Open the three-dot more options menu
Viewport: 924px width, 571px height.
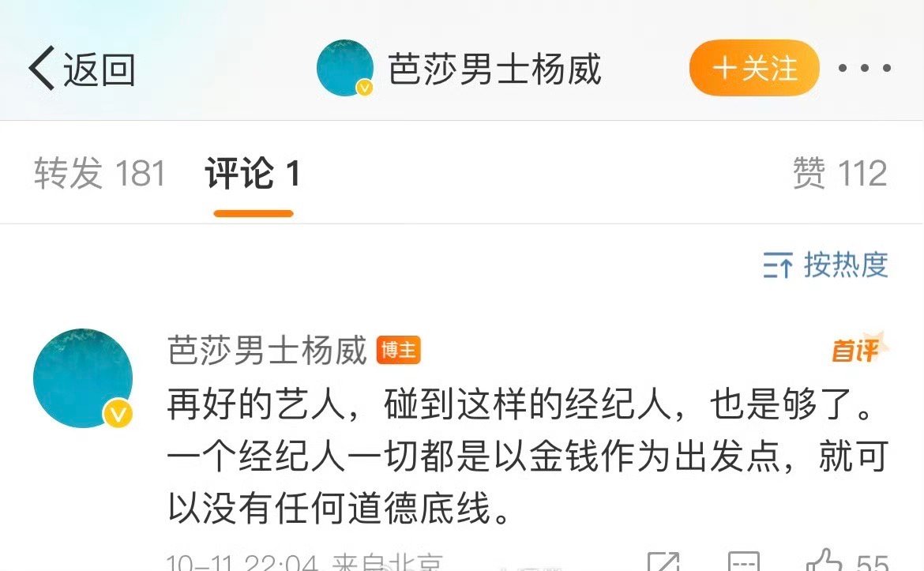pyautogui.click(x=864, y=69)
